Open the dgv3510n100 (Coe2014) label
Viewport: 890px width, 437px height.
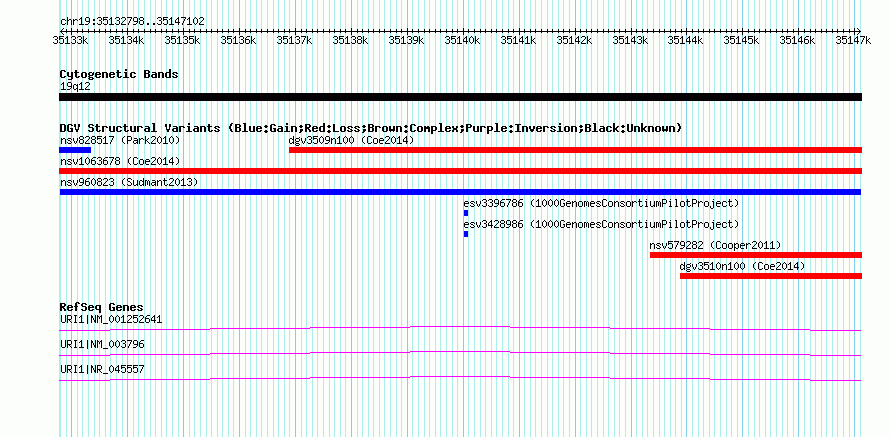coord(742,266)
